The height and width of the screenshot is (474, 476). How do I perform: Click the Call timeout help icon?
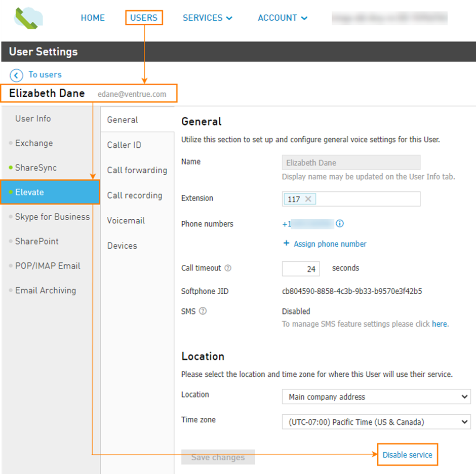[x=228, y=268]
